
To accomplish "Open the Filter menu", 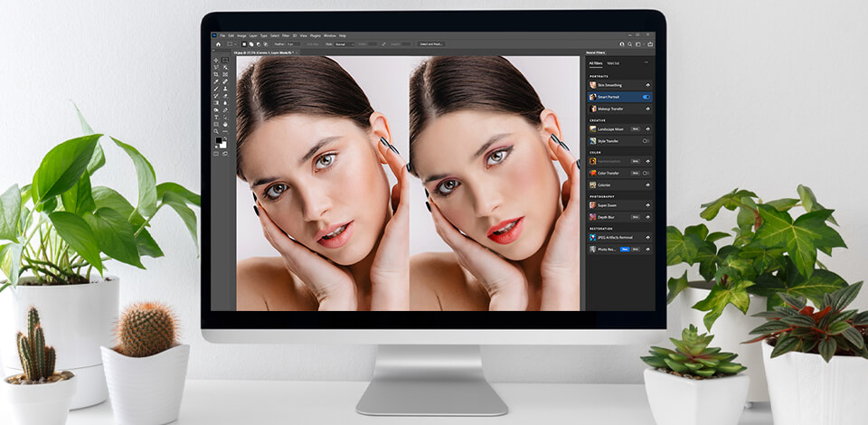I will coord(287,35).
